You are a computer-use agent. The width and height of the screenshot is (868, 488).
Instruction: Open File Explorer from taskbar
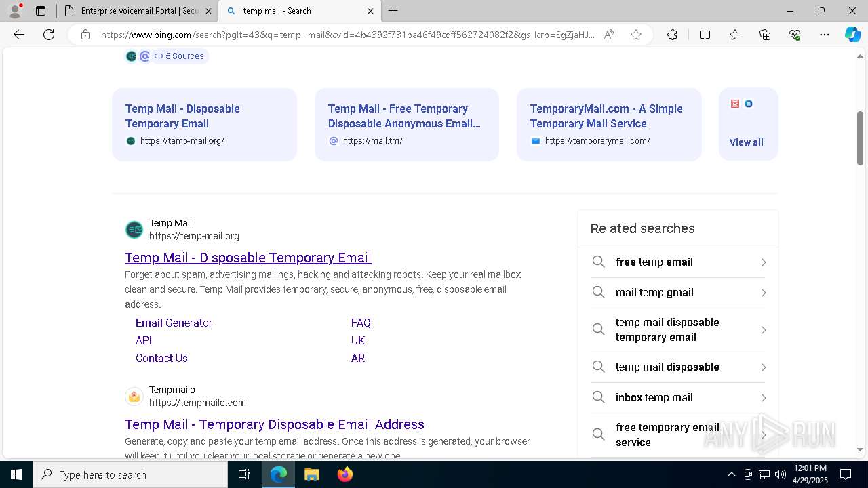click(x=311, y=474)
